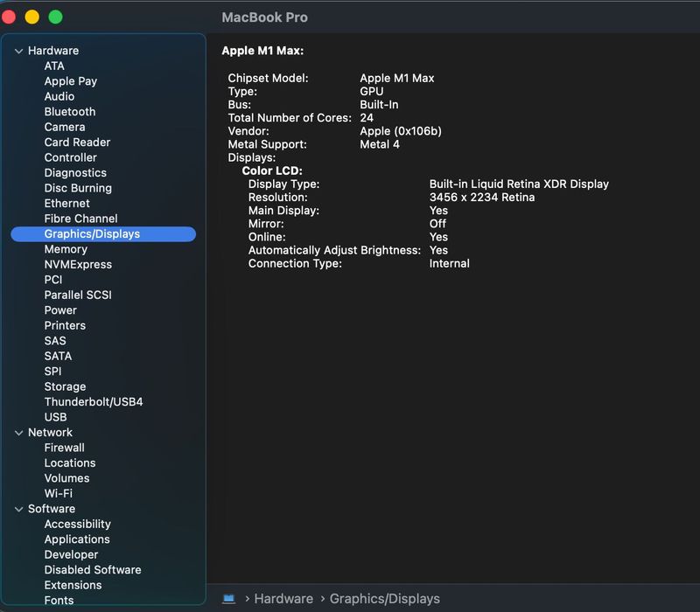Click the MacBook Pro window title
The height and width of the screenshot is (612, 700).
pyautogui.click(x=265, y=17)
